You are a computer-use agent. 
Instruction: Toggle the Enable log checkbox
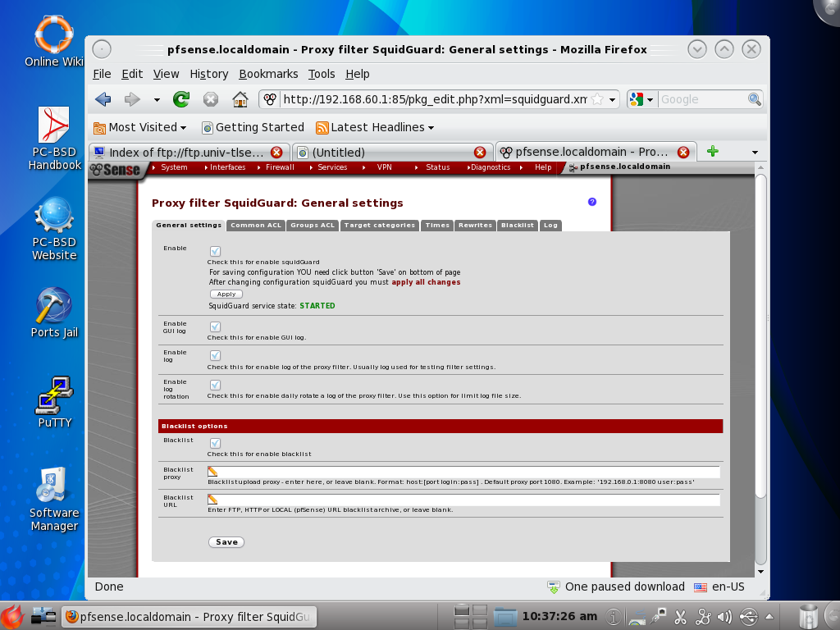(x=216, y=356)
